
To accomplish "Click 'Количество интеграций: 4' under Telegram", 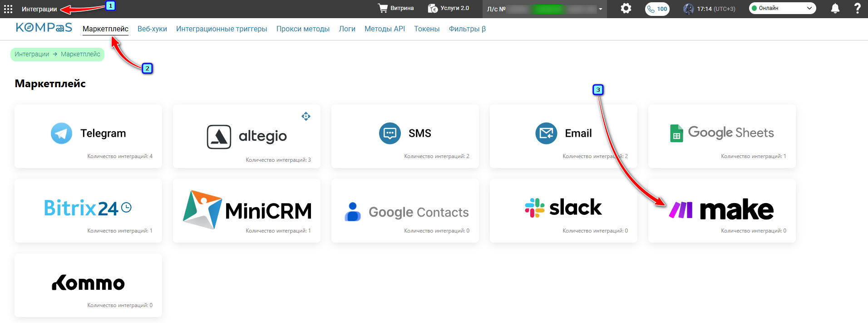I will [120, 156].
